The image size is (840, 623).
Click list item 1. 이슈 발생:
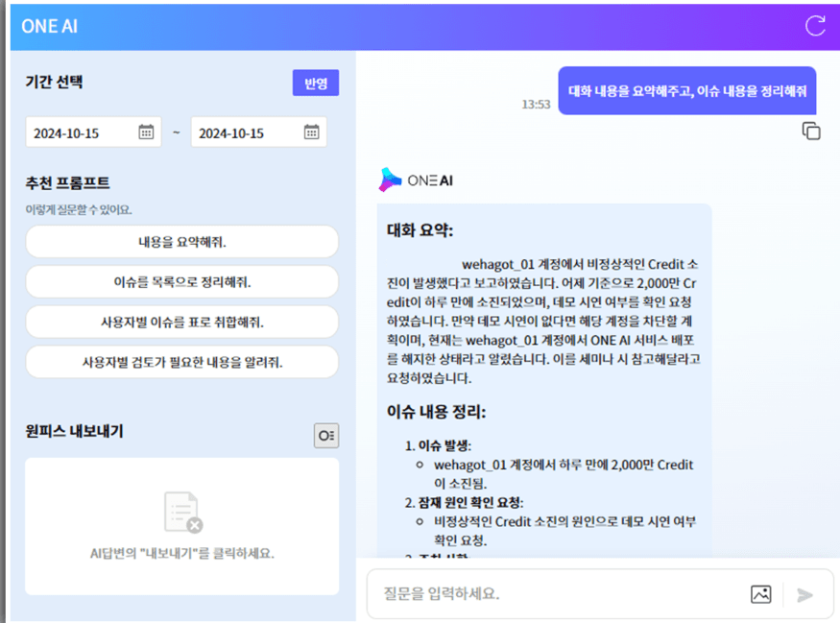[x=438, y=445]
